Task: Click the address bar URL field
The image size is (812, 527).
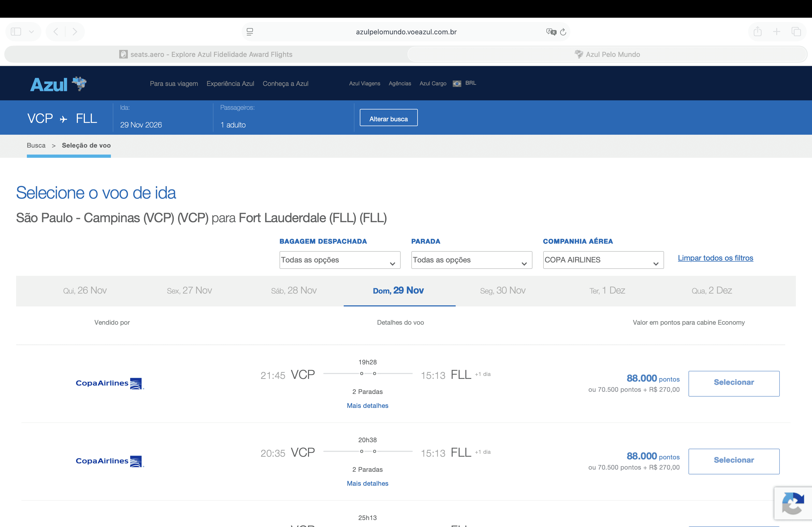Action: pos(406,32)
